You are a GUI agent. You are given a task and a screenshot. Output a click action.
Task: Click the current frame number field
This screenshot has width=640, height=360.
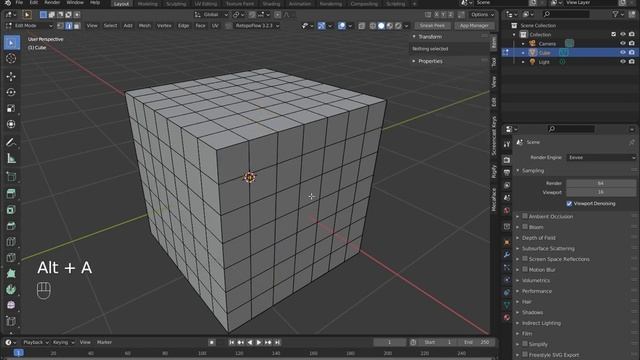click(389, 342)
